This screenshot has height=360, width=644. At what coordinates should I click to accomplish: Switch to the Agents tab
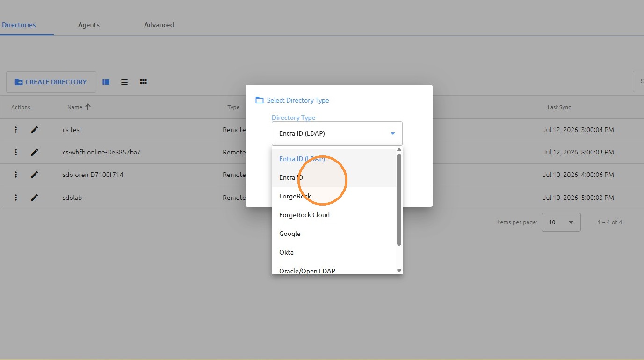89,25
